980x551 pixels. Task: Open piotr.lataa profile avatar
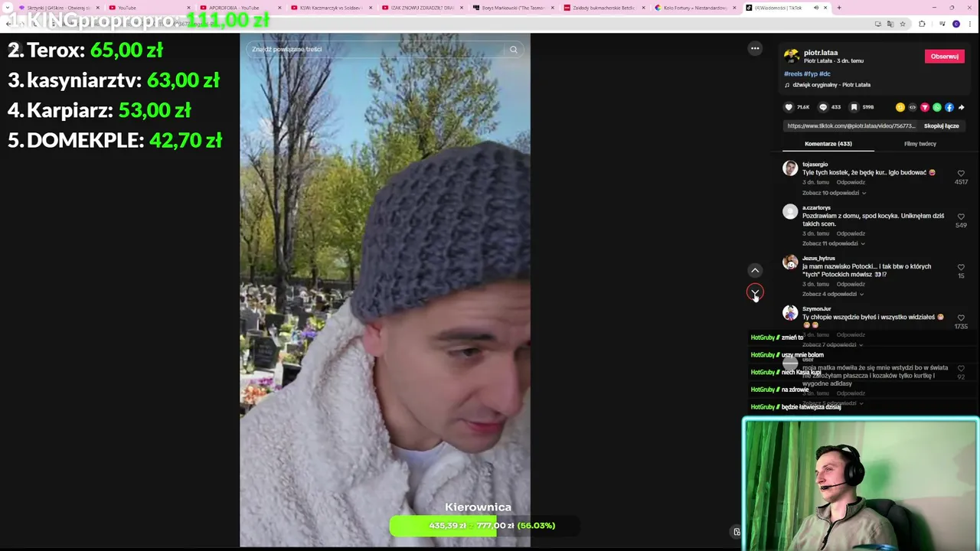pyautogui.click(x=792, y=57)
